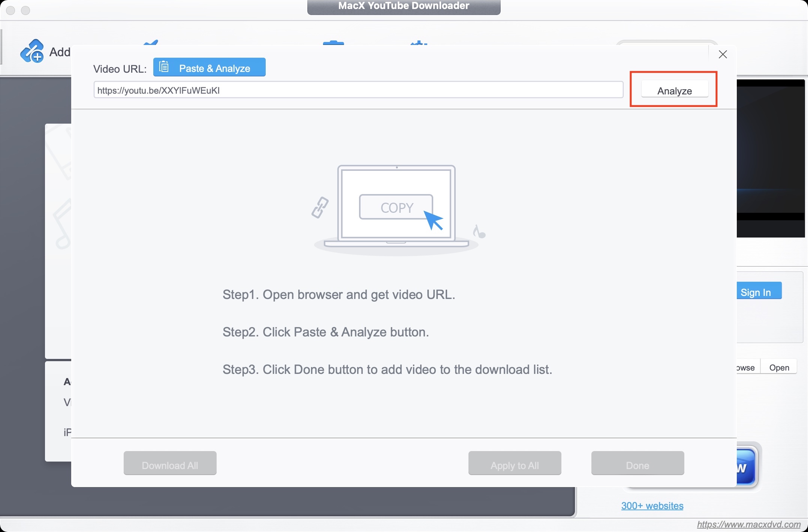808x532 pixels.
Task: Close the video URL dialog with X
Action: tap(723, 55)
